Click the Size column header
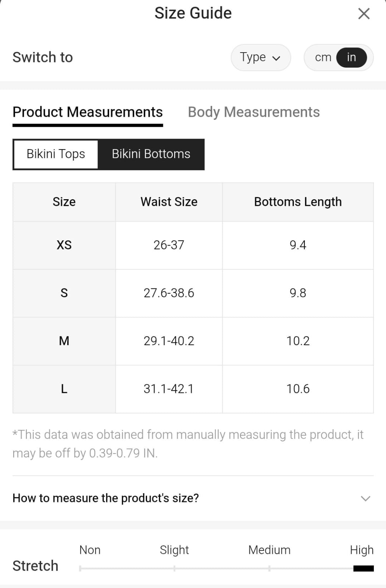Viewport: 386px width, 588px height. (64, 202)
